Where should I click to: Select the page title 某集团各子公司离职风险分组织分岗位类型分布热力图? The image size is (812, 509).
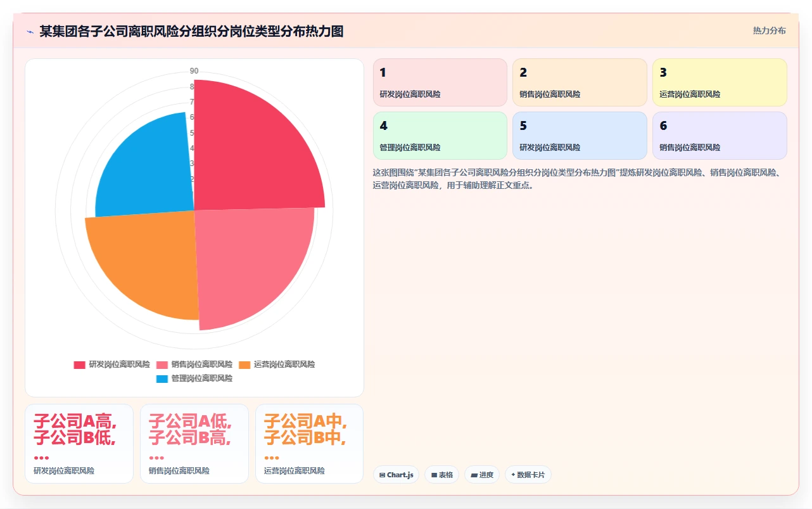(191, 31)
